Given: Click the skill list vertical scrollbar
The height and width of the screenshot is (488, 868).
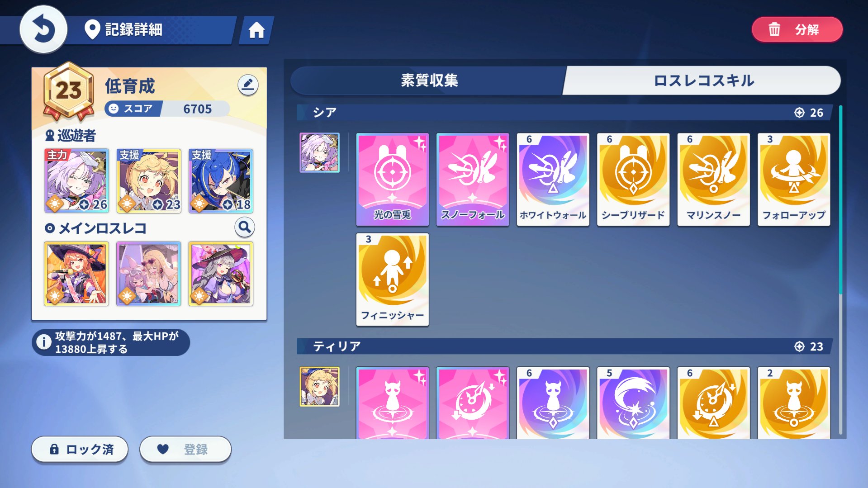Looking at the screenshot, I should (841, 199).
